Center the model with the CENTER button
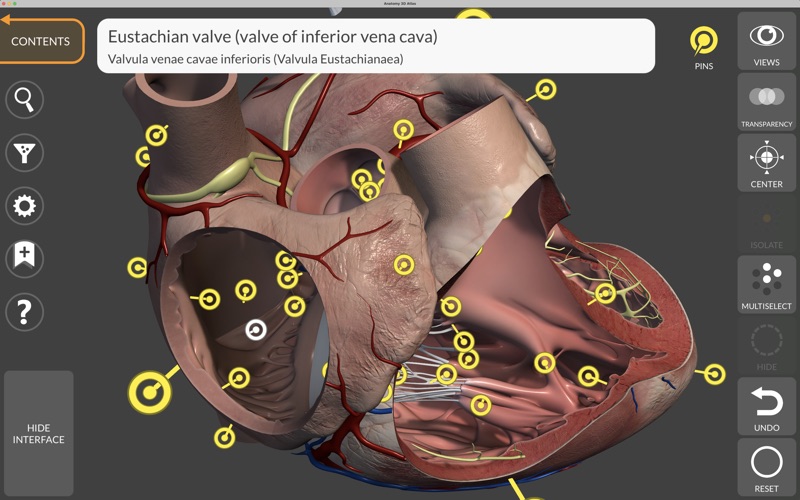This screenshot has width=800, height=500. tap(766, 163)
